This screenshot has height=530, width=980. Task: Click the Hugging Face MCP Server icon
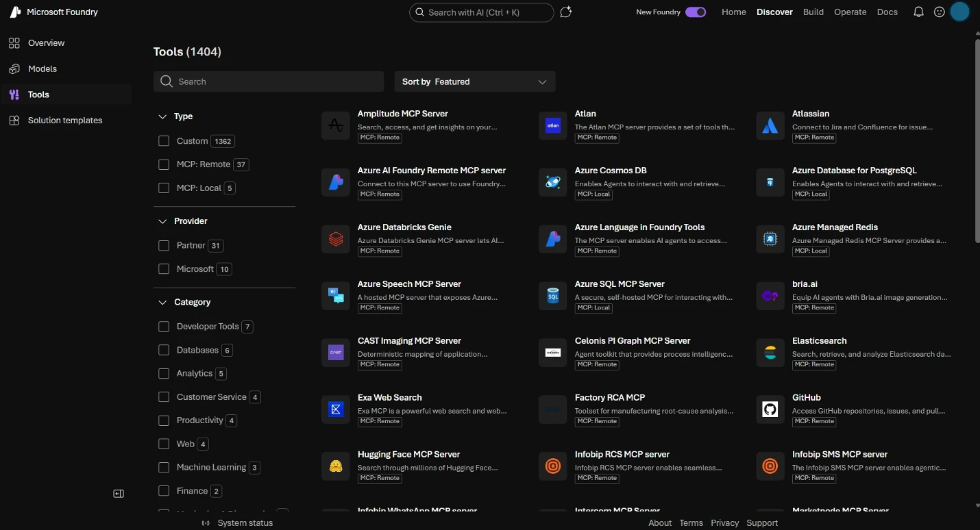(336, 466)
